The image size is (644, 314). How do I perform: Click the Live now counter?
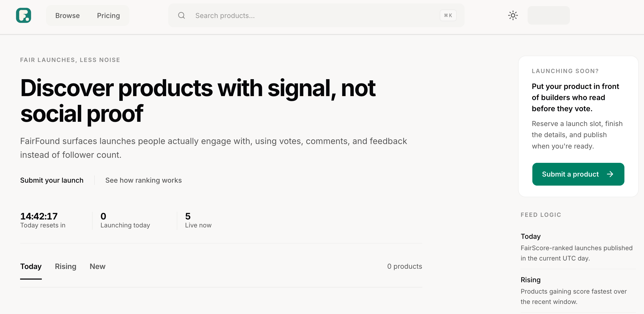198,220
